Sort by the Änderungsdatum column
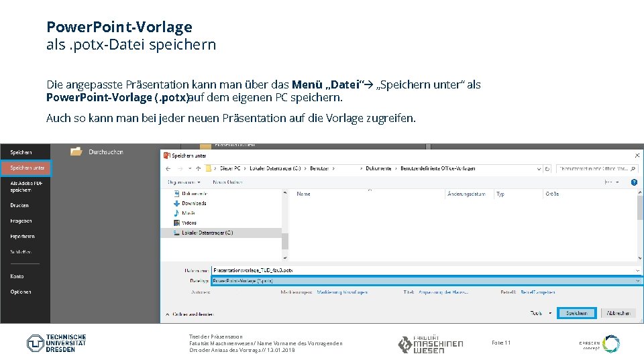The width and height of the screenshot is (644, 362). coord(467,194)
